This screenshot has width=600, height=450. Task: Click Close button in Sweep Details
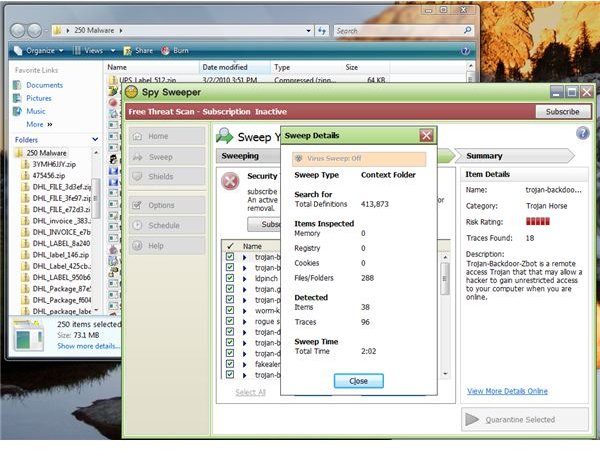click(359, 381)
